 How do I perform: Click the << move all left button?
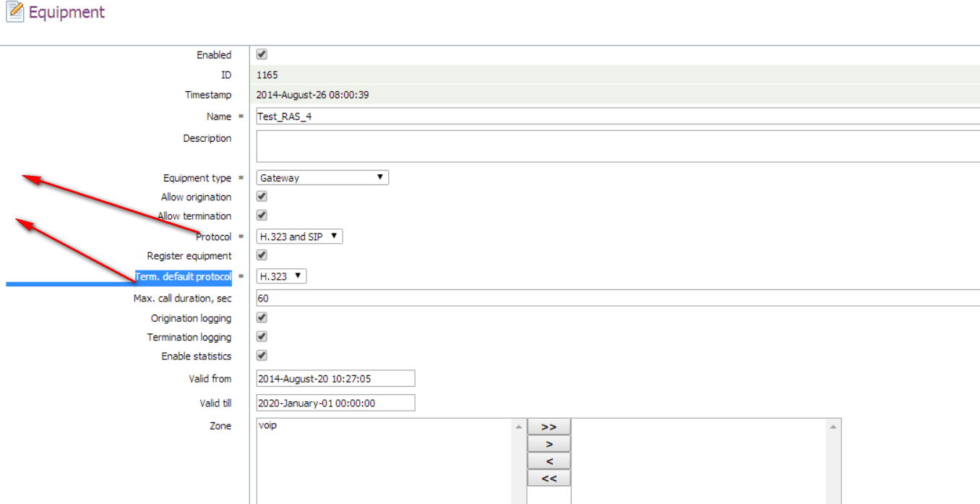pyautogui.click(x=549, y=478)
